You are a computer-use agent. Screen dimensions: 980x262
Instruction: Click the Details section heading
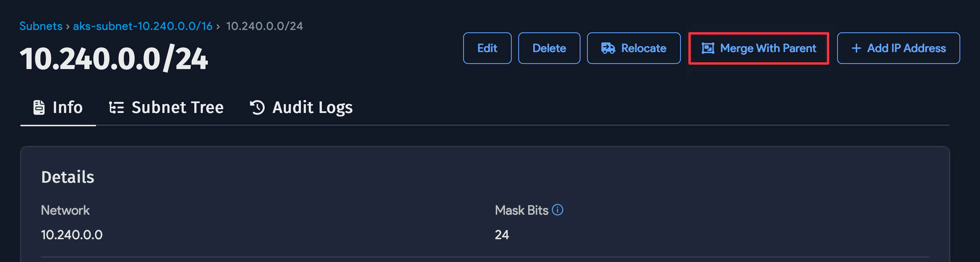click(x=68, y=177)
